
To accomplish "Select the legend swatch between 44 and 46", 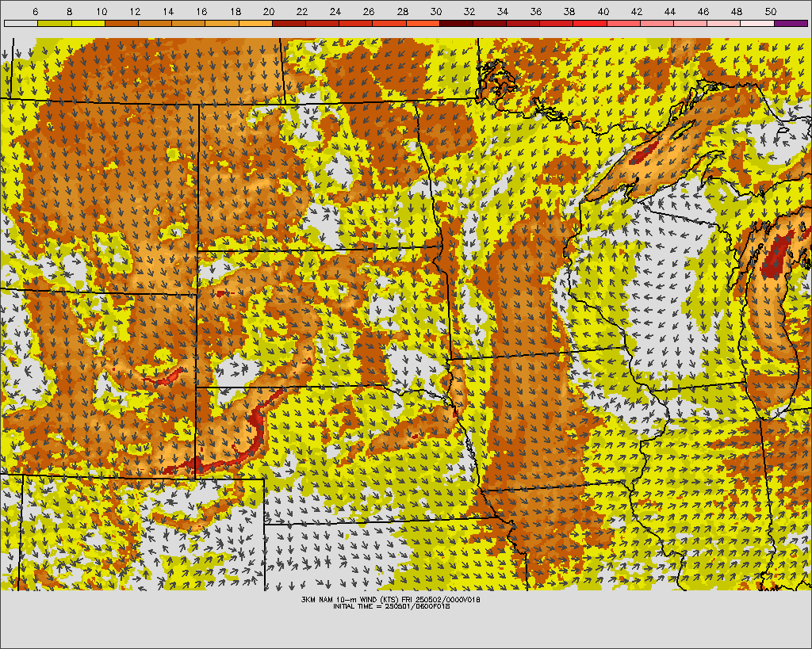I will tap(691, 23).
